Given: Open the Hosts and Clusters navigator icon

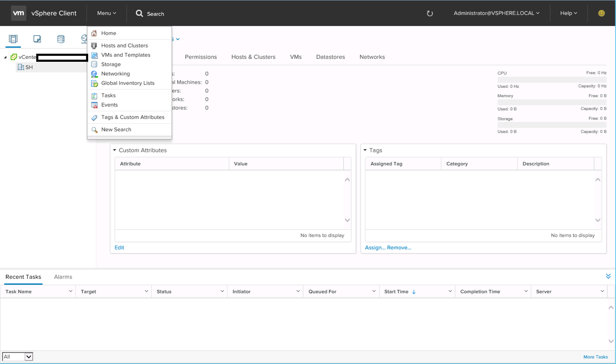Looking at the screenshot, I should coord(13,39).
